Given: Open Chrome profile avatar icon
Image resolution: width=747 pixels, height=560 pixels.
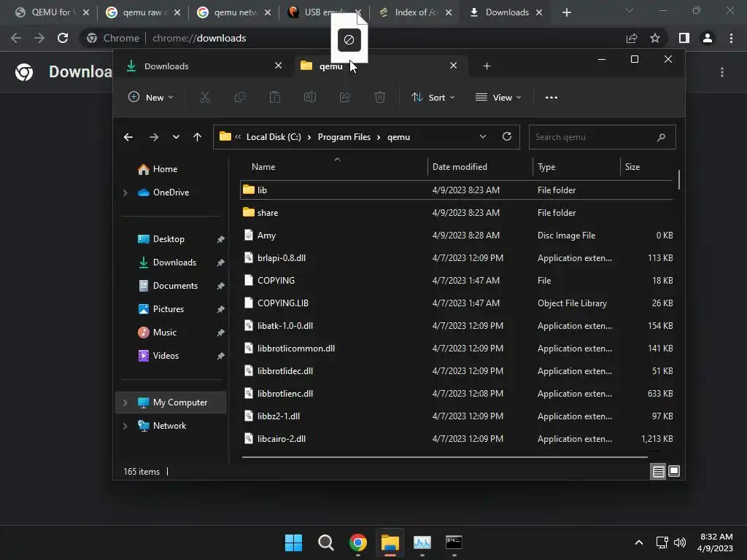Looking at the screenshot, I should tap(708, 38).
